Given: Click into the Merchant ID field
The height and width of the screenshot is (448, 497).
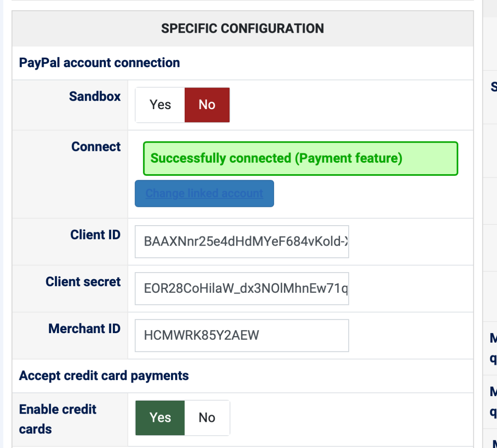Looking at the screenshot, I should (242, 335).
